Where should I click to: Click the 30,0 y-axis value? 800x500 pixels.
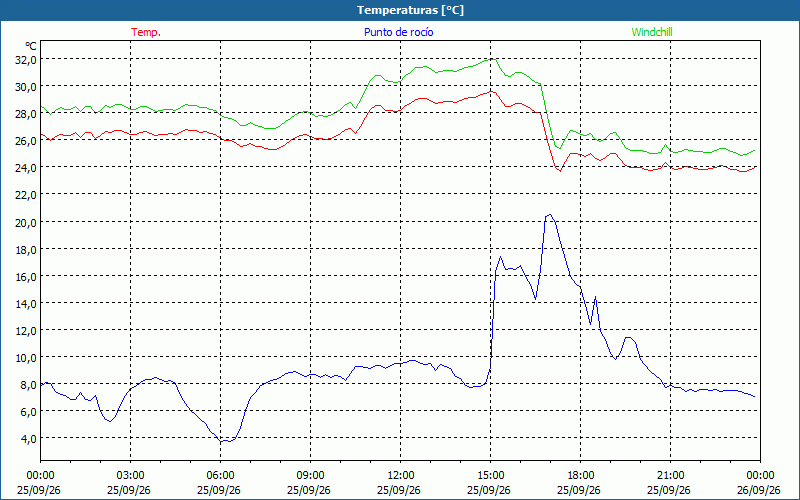pos(27,87)
